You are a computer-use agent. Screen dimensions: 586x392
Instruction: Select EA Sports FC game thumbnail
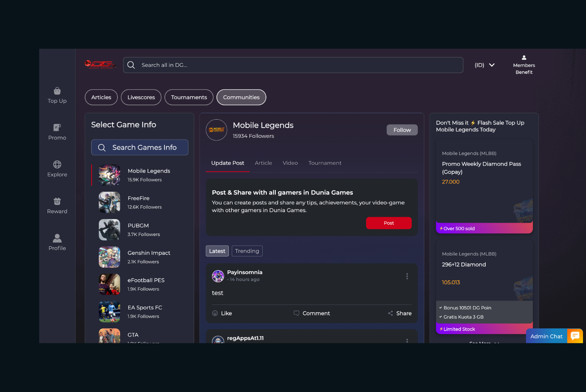(110, 312)
